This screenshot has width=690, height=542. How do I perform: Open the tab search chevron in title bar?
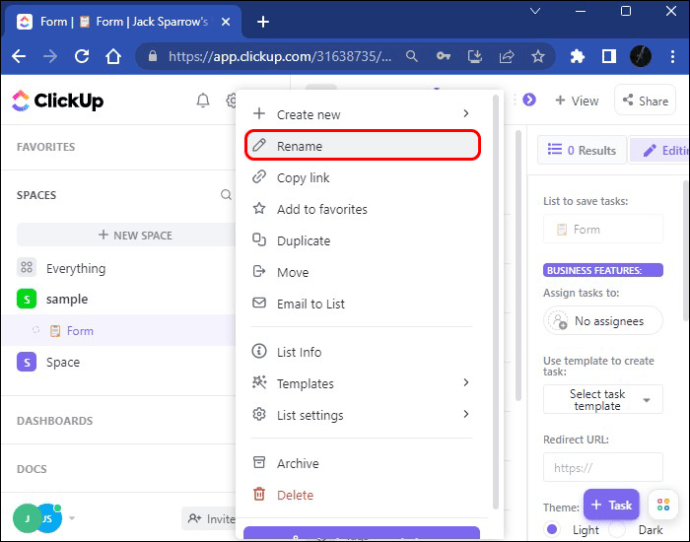click(535, 11)
